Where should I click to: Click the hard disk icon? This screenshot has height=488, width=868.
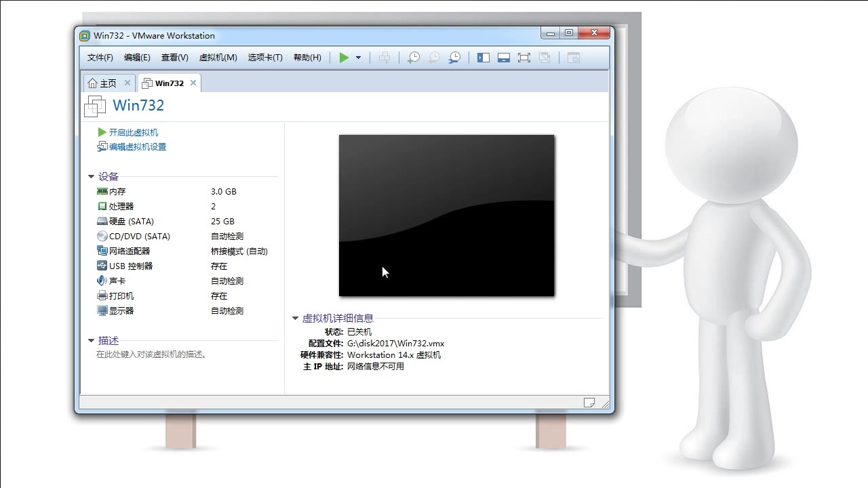coord(102,222)
